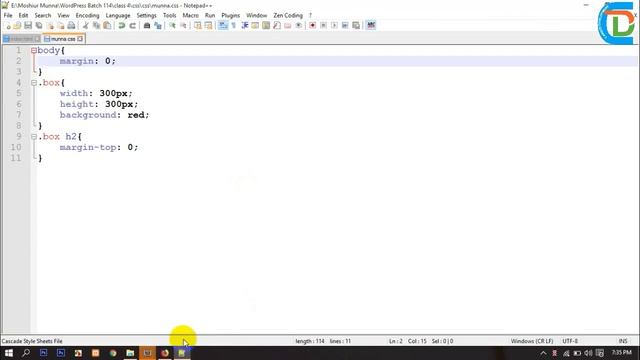Click Save Recorded Macro icon
Image resolution: width=640 pixels, height=360 pixels.
tap(356, 26)
